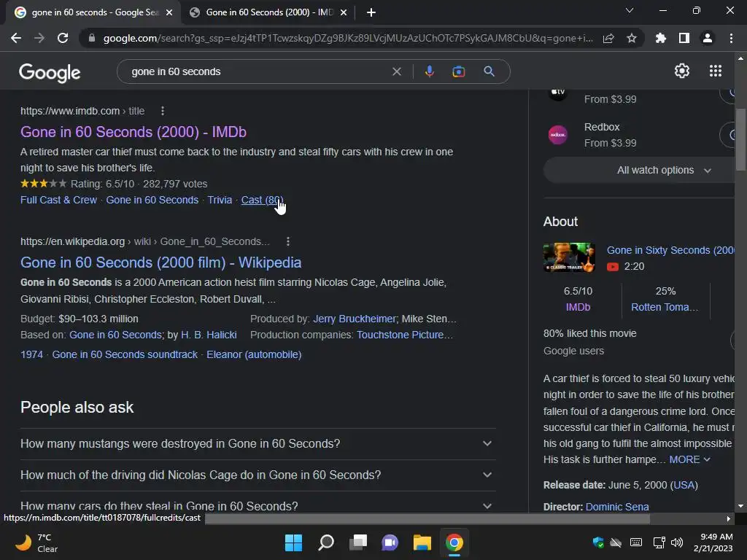Open the weather widget showing 7°C Clear
The width and height of the screenshot is (747, 560).
tap(36, 542)
